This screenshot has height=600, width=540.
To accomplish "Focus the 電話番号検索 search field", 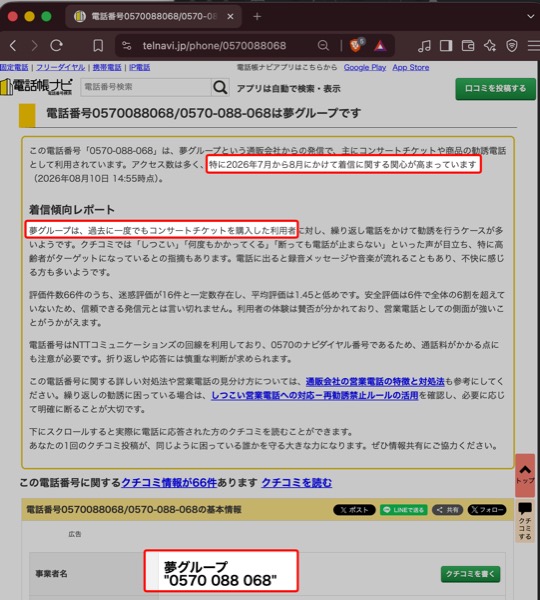I will click(x=145, y=87).
